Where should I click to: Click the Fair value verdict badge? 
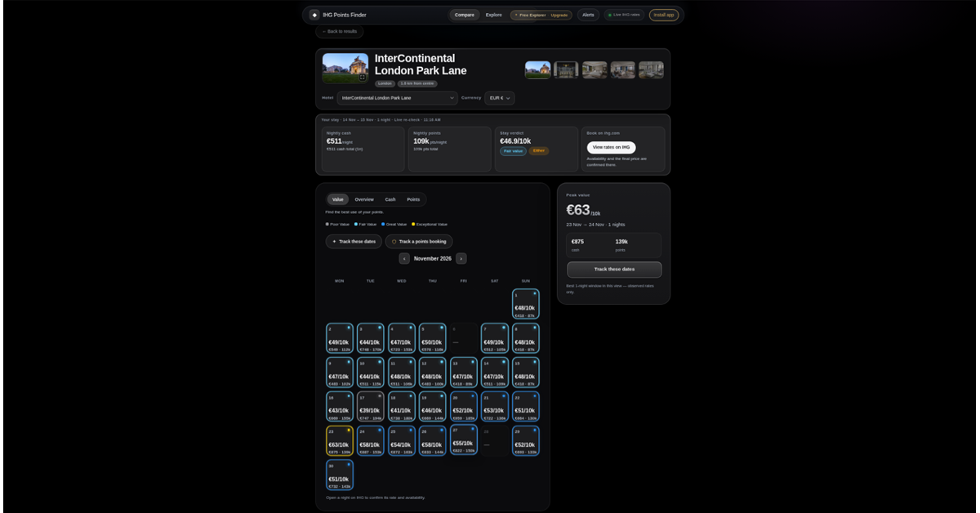(x=514, y=151)
